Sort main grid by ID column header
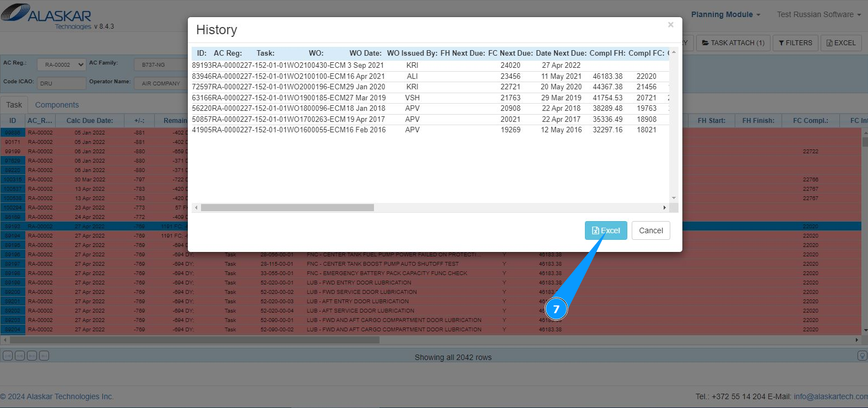 pos(13,121)
